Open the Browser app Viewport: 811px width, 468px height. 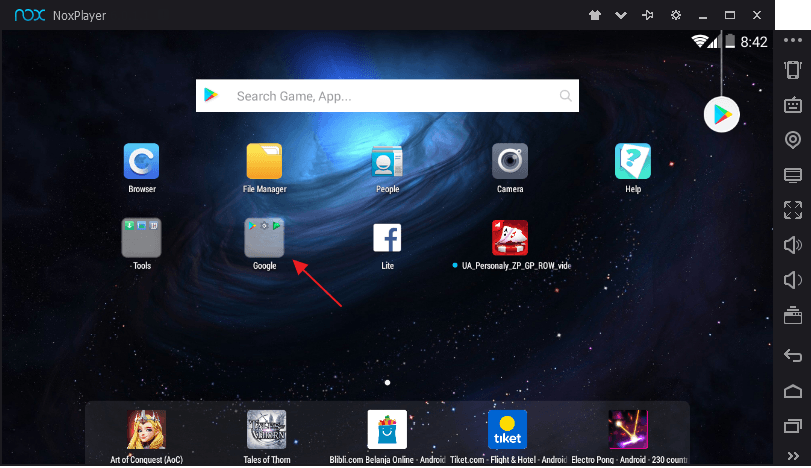pos(141,161)
